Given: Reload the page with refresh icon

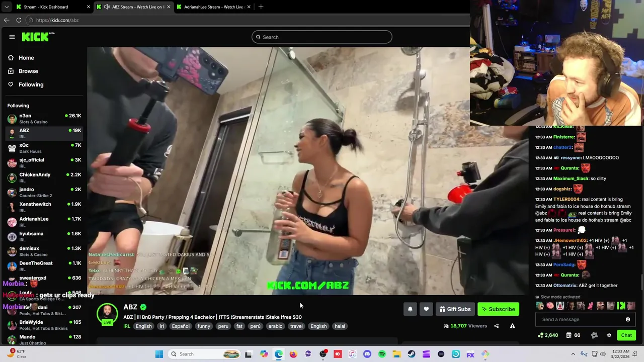Looking at the screenshot, I should [19, 20].
